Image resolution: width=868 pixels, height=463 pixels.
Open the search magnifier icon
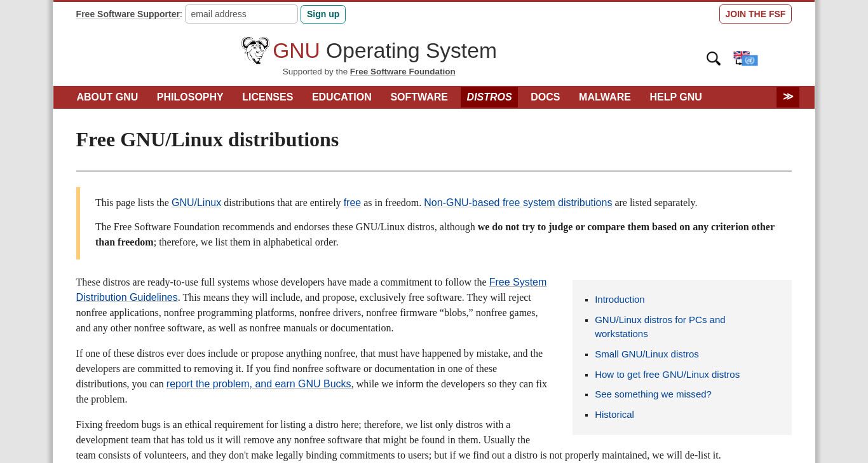714,59
